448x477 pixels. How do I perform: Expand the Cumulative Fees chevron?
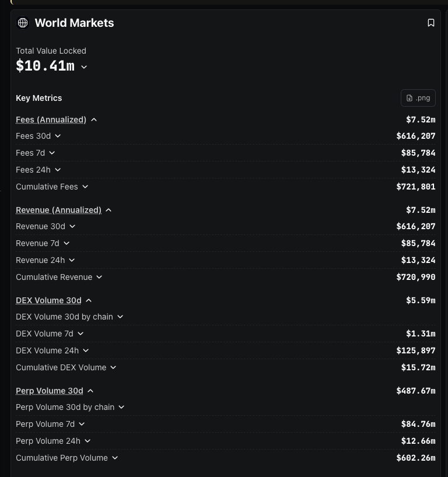tap(85, 187)
